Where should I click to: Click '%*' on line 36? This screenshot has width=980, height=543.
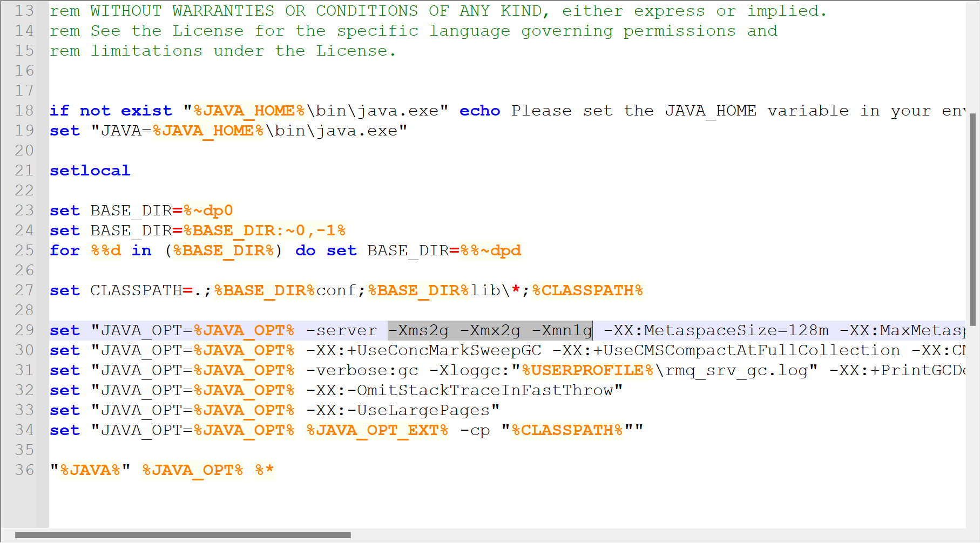(265, 470)
